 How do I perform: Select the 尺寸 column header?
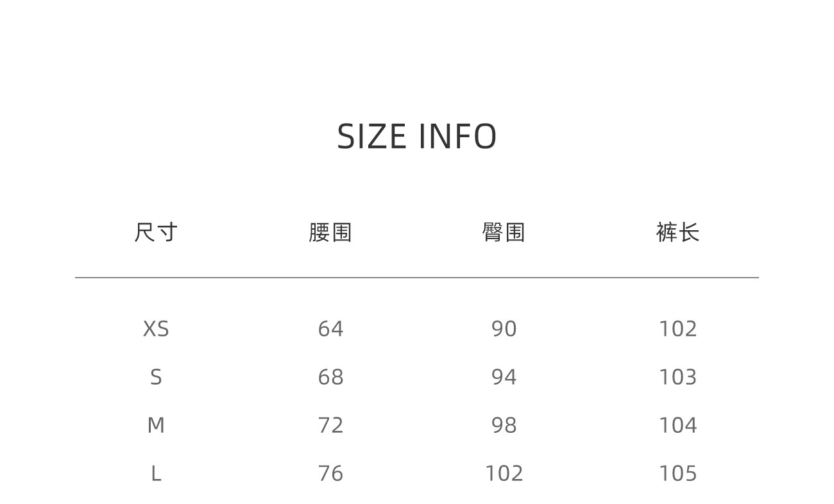coord(156,232)
